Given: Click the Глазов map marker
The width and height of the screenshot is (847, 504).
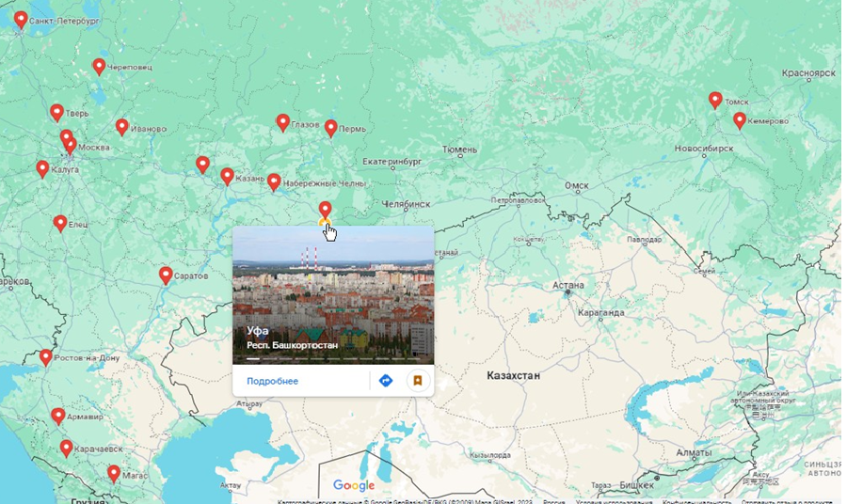Looking at the screenshot, I should point(282,122).
